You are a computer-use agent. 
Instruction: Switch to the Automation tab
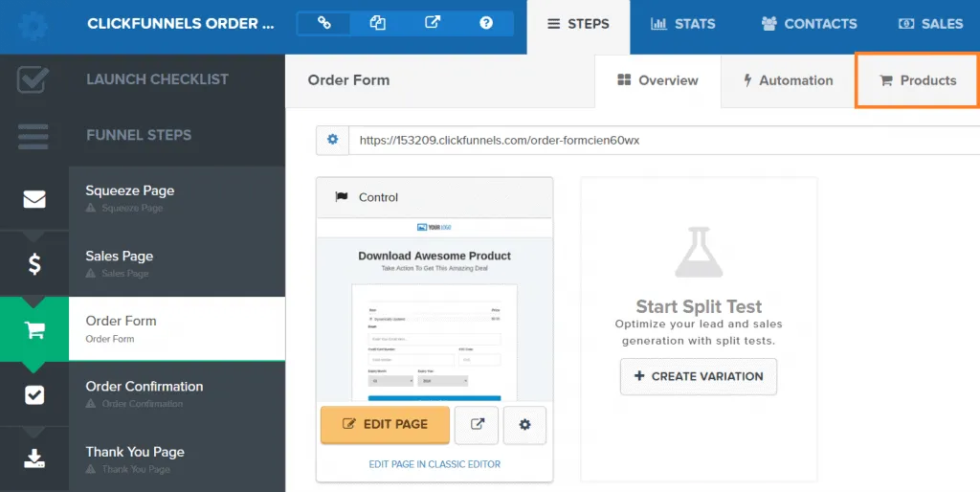pyautogui.click(x=788, y=80)
